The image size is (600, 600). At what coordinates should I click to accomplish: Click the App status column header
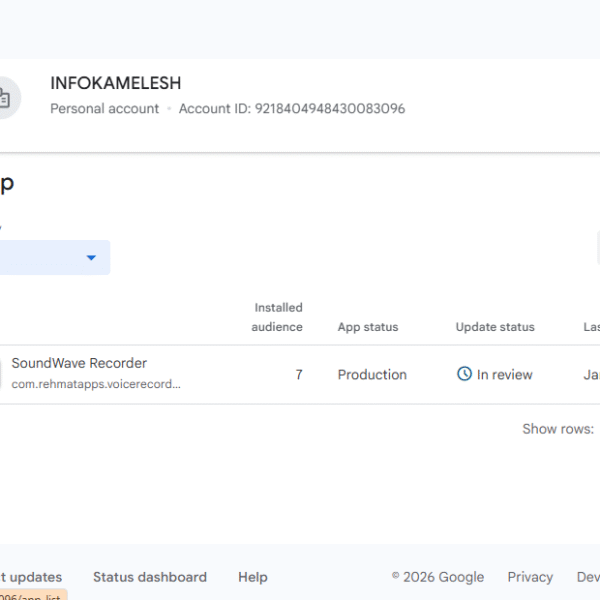point(368,327)
